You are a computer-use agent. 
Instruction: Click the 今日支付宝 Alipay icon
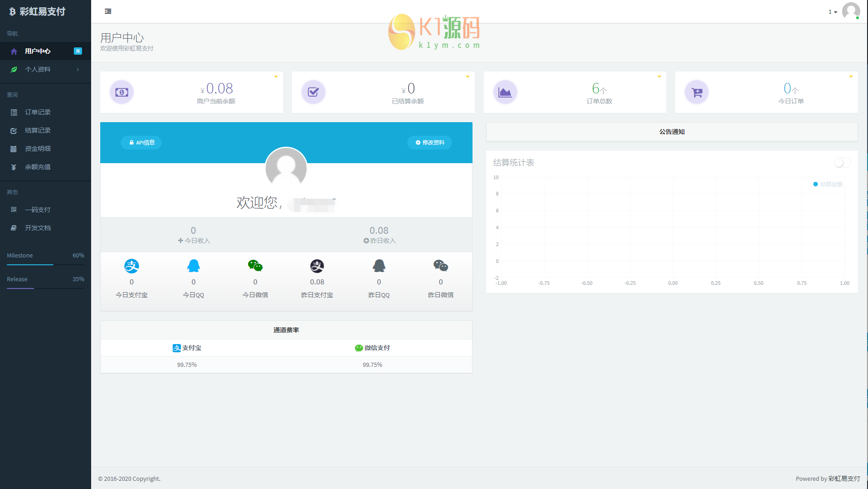pos(131,266)
